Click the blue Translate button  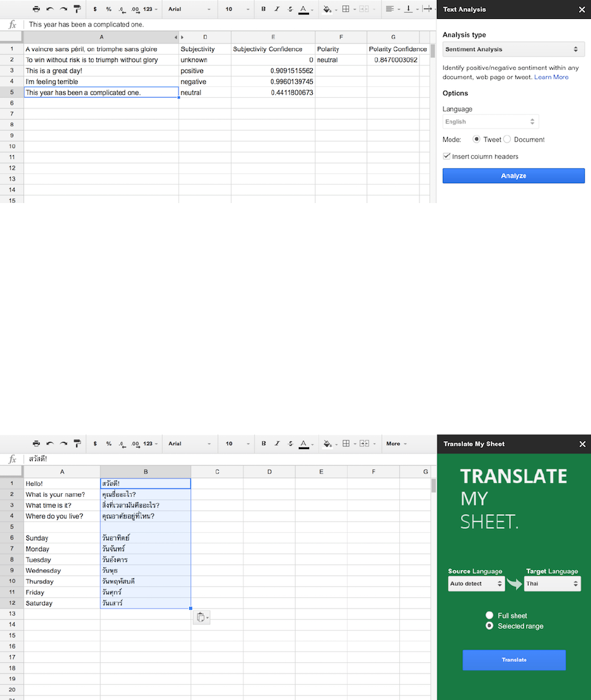(514, 660)
